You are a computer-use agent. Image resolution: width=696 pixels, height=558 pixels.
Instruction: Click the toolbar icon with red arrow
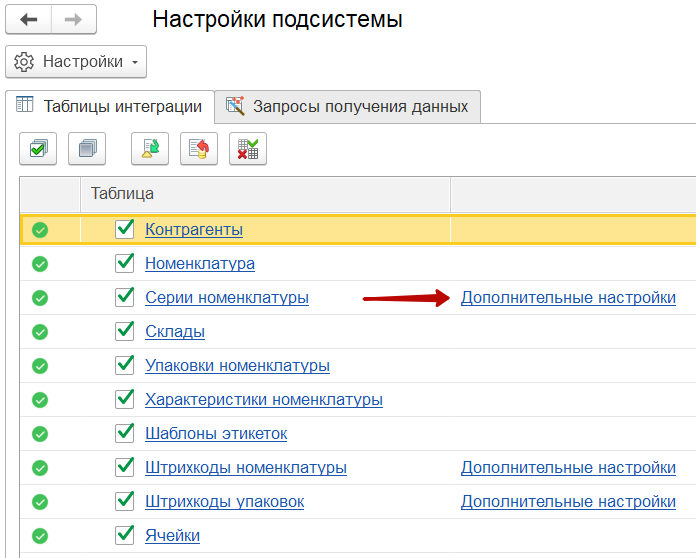click(x=199, y=149)
